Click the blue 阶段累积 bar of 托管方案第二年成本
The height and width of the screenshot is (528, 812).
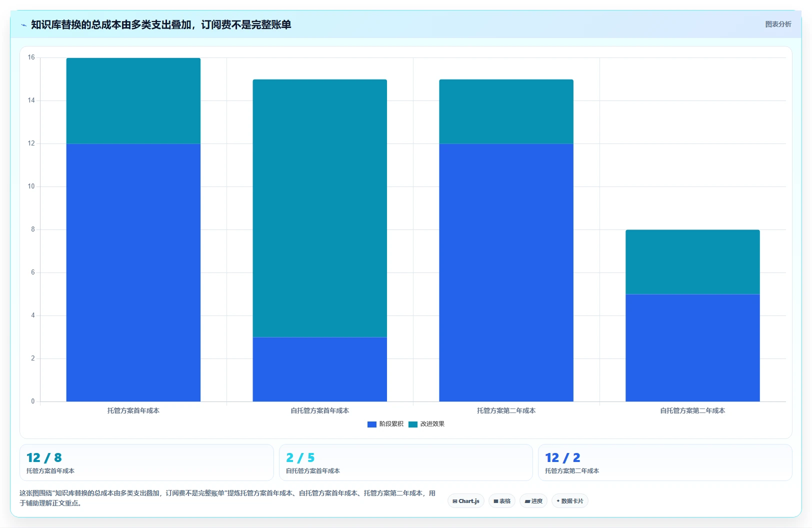(506, 272)
